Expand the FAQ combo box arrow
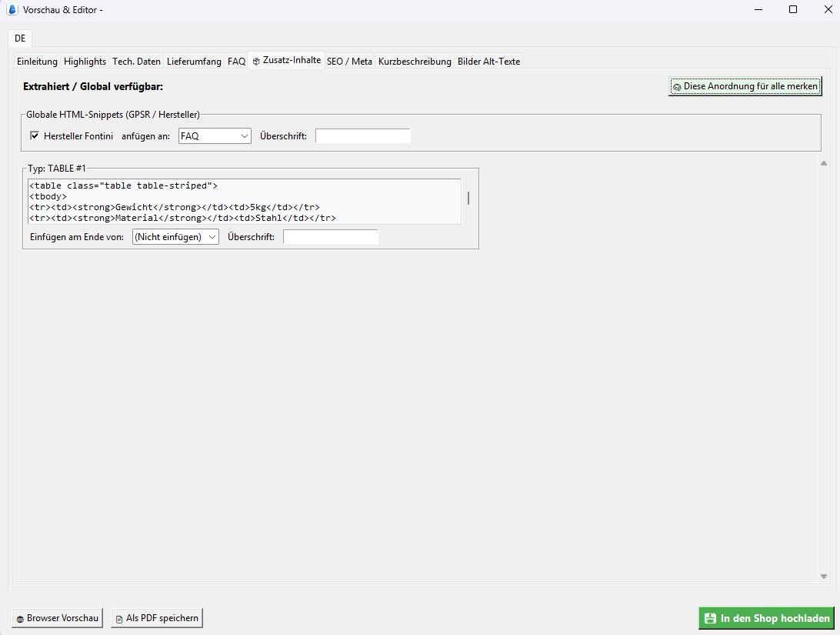The height and width of the screenshot is (635, 840). tap(245, 135)
